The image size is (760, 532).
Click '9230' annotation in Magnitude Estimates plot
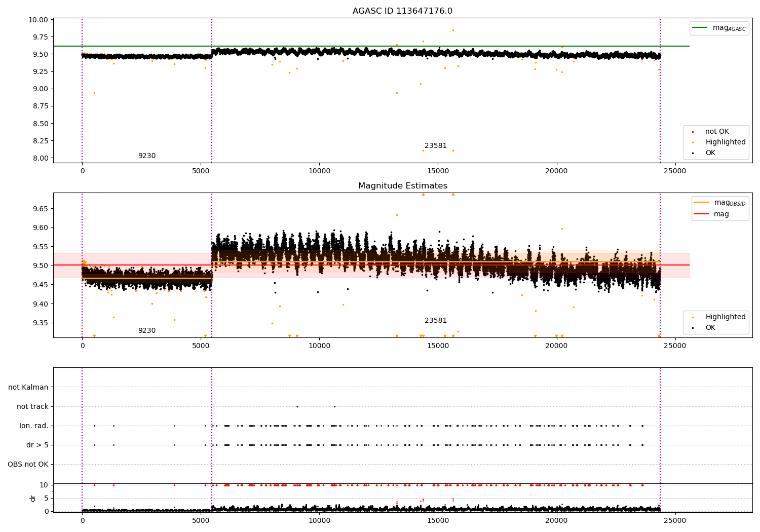tap(147, 331)
